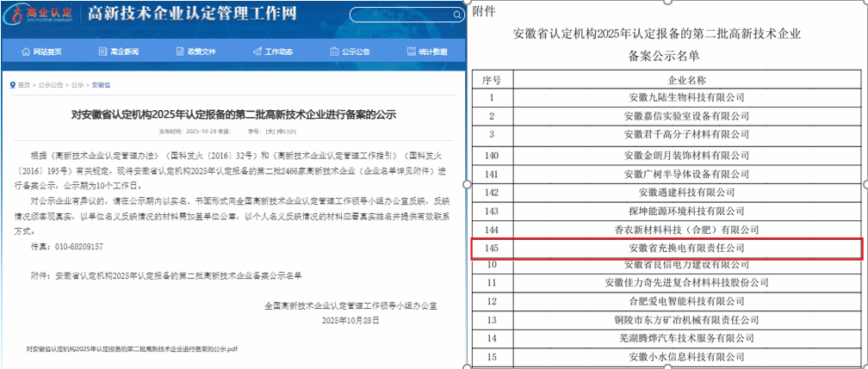
Task: Set font size to 中
Action: pyautogui.click(x=281, y=131)
